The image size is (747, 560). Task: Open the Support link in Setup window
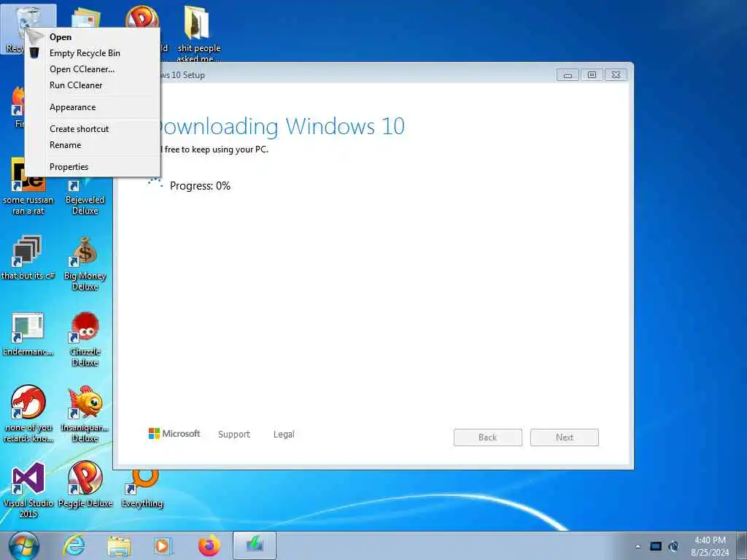(x=234, y=435)
